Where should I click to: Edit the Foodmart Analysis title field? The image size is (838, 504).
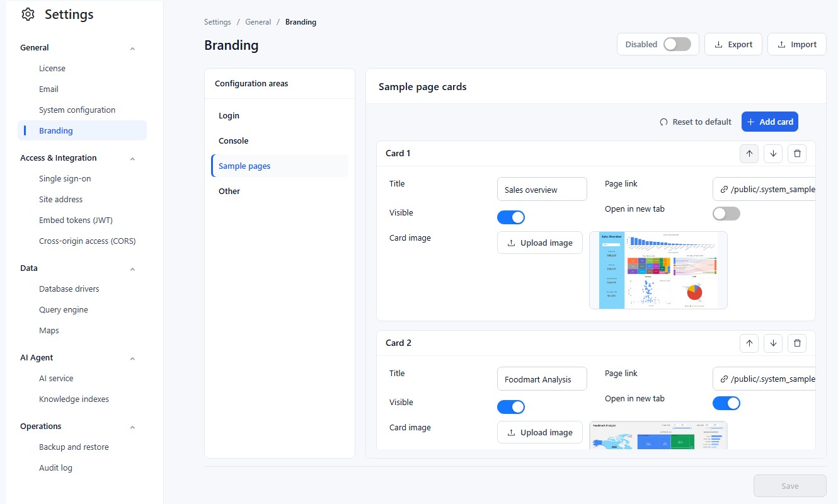click(x=542, y=379)
